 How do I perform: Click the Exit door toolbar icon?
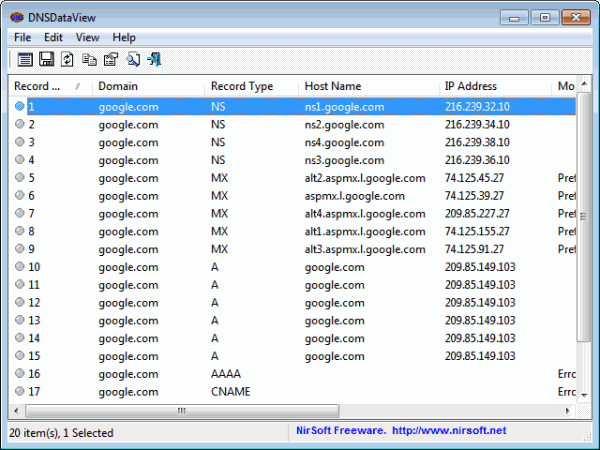tap(154, 60)
